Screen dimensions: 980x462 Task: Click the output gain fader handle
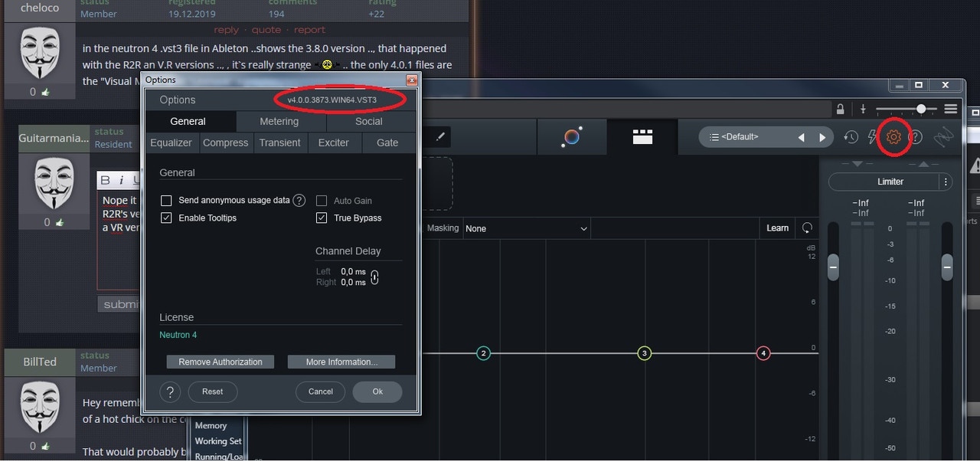click(947, 267)
